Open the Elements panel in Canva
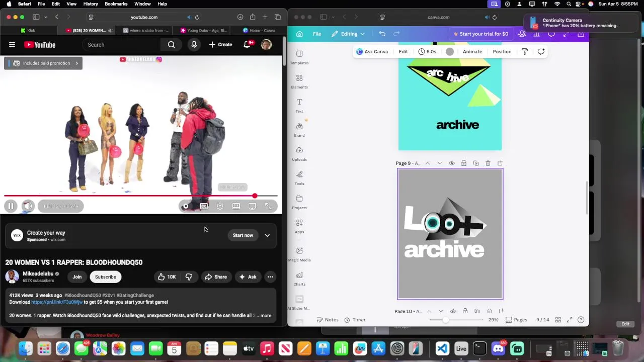 [299, 81]
